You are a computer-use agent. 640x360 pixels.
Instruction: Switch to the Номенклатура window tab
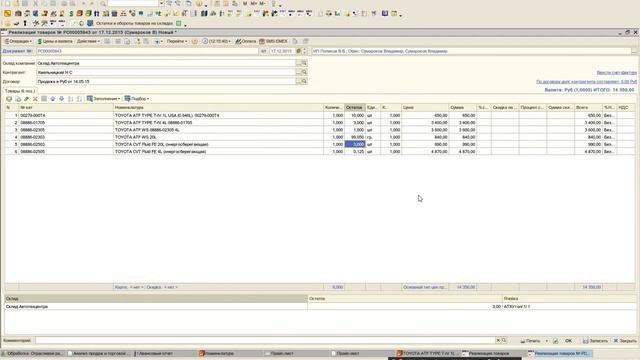[231, 353]
